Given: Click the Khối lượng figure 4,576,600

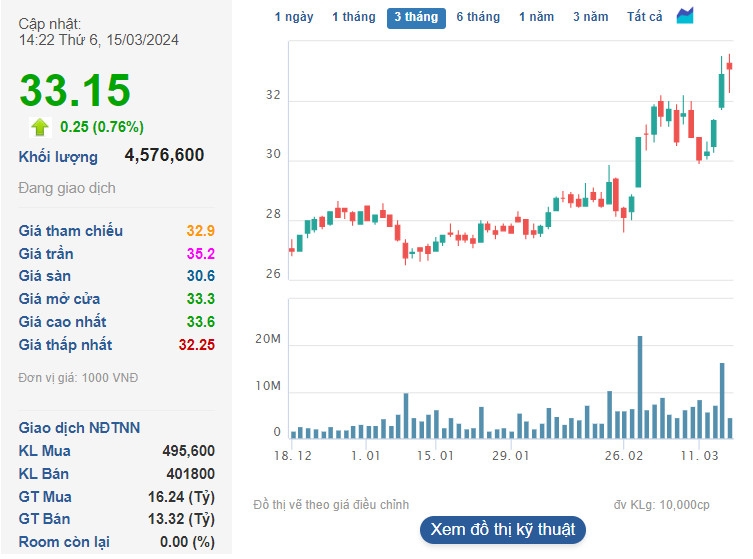Looking at the screenshot, I should pos(164,155).
